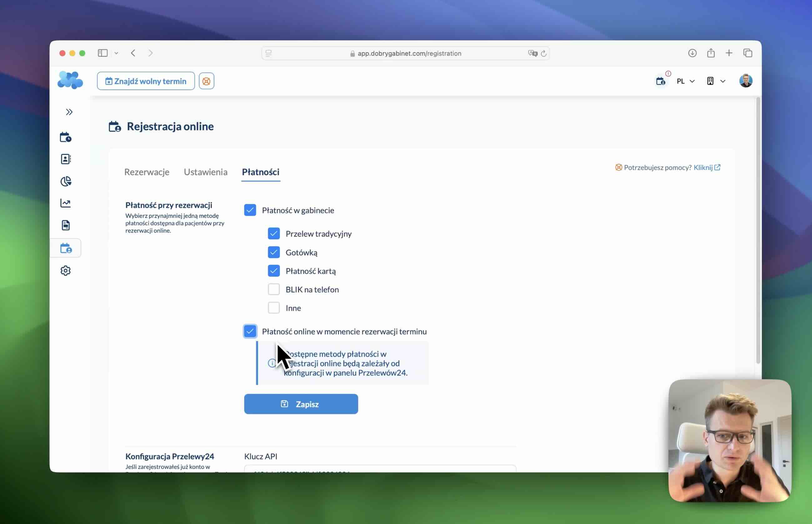The width and height of the screenshot is (812, 524).
Task: Select the online registration calendar icon
Action: 66,248
